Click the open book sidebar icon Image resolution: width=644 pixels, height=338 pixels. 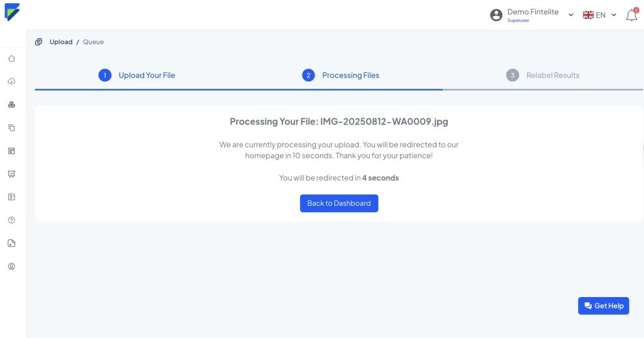(11, 197)
